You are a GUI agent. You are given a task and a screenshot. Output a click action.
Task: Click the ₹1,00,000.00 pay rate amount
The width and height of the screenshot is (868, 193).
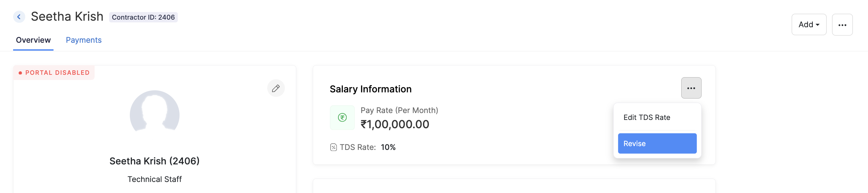[x=395, y=124]
